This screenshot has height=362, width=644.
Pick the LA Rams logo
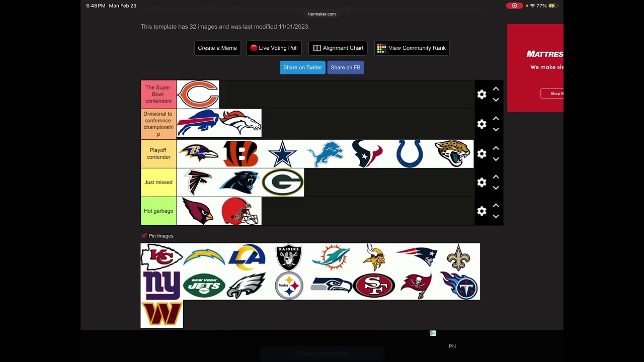[x=247, y=257]
